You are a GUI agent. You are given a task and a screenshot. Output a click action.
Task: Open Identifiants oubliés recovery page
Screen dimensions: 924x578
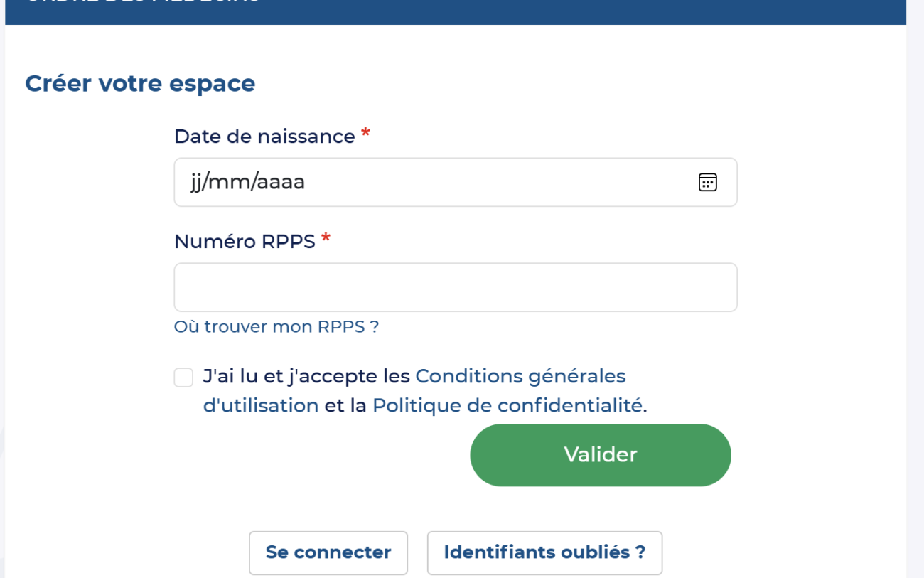(544, 552)
